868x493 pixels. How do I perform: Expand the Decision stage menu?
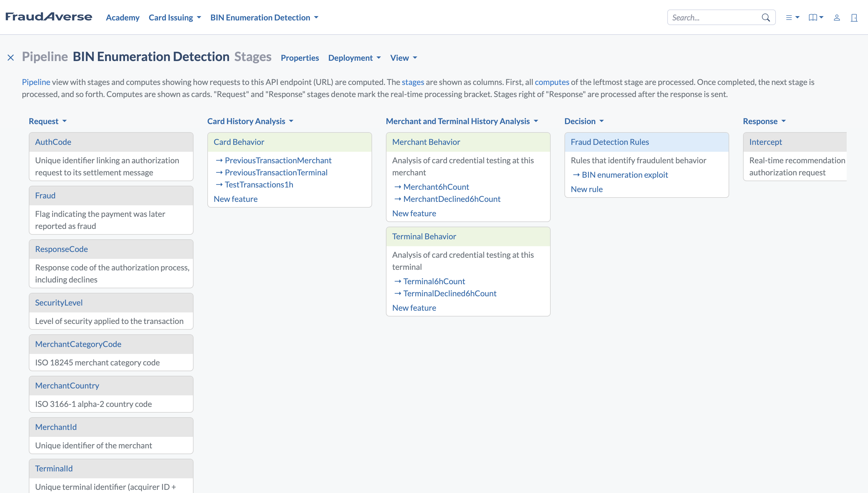pos(584,121)
